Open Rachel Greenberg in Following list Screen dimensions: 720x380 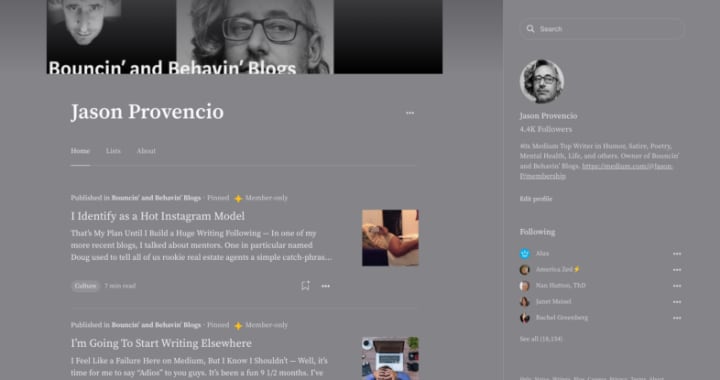pyautogui.click(x=562, y=318)
